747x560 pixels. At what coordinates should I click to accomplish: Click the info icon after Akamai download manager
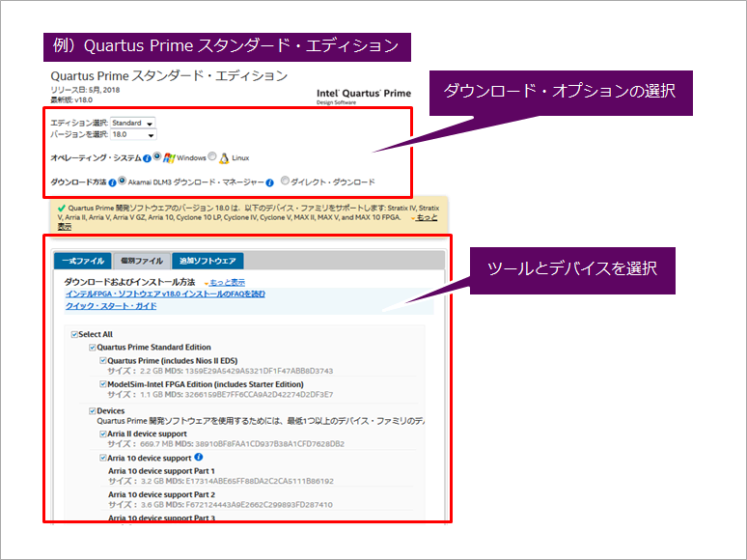pyautogui.click(x=269, y=182)
